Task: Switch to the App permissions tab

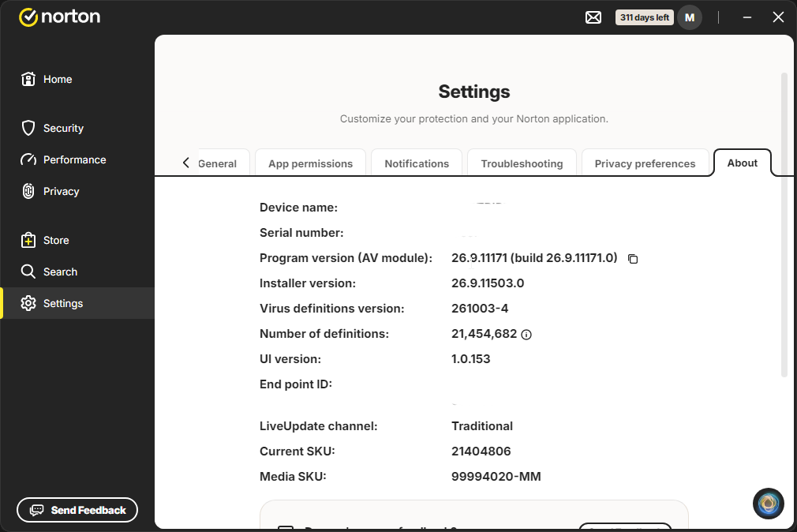Action: coord(311,163)
